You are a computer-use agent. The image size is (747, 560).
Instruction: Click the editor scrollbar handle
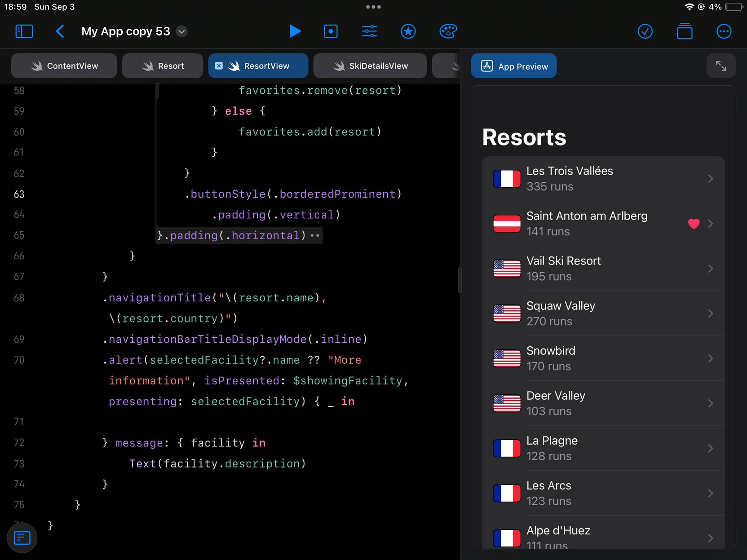click(x=460, y=280)
